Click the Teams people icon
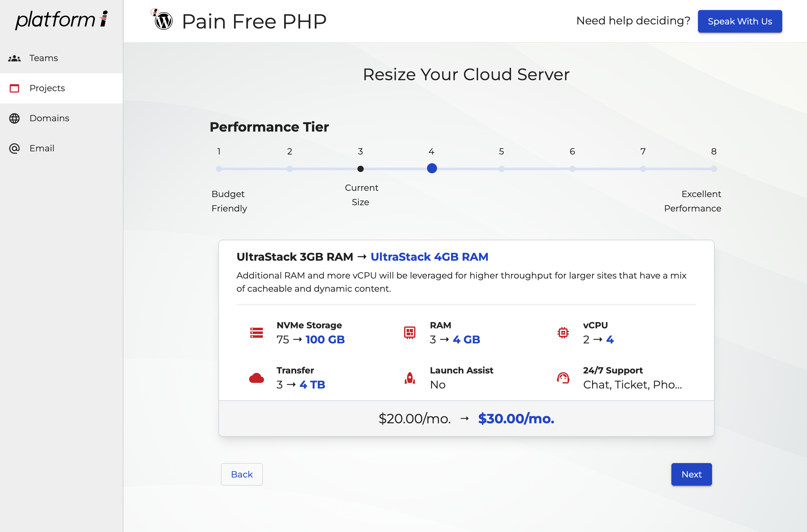The image size is (807, 532). [14, 58]
